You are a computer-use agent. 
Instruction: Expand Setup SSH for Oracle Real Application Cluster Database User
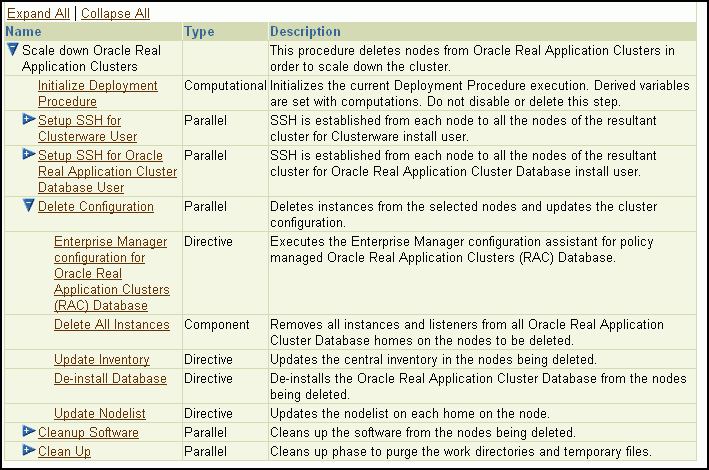pos(29,154)
